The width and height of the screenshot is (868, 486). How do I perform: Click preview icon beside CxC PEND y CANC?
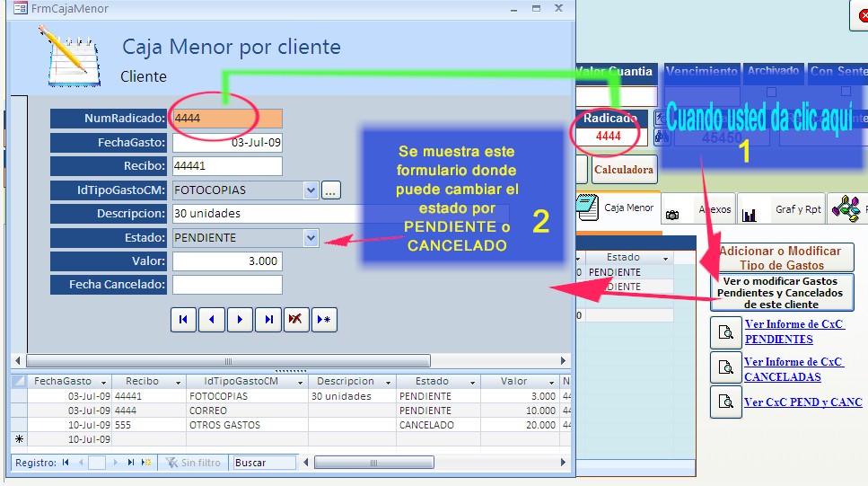(x=726, y=402)
